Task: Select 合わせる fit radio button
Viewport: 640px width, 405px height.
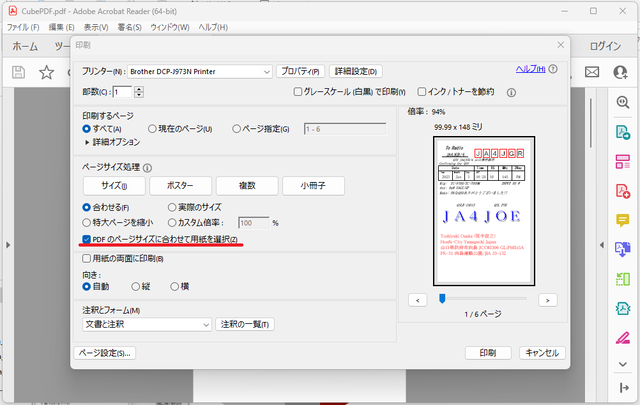Action: [86, 207]
